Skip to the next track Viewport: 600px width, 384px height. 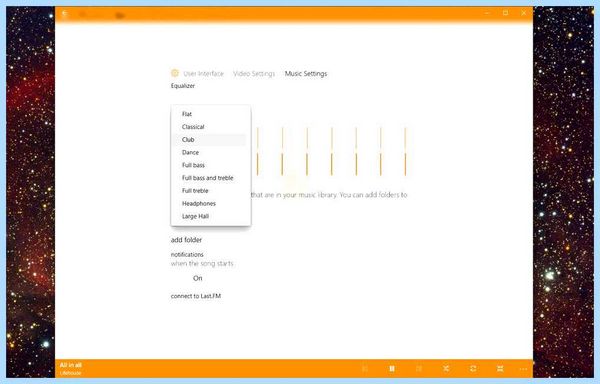coord(419,369)
